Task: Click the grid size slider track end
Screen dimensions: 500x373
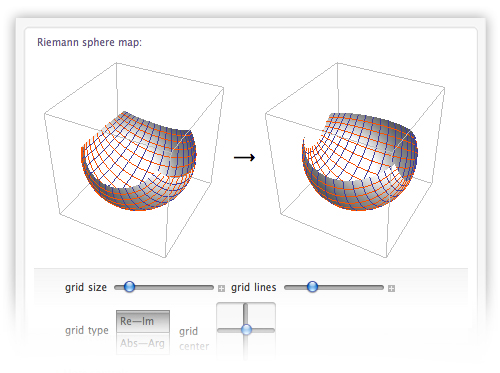Action: coord(211,287)
